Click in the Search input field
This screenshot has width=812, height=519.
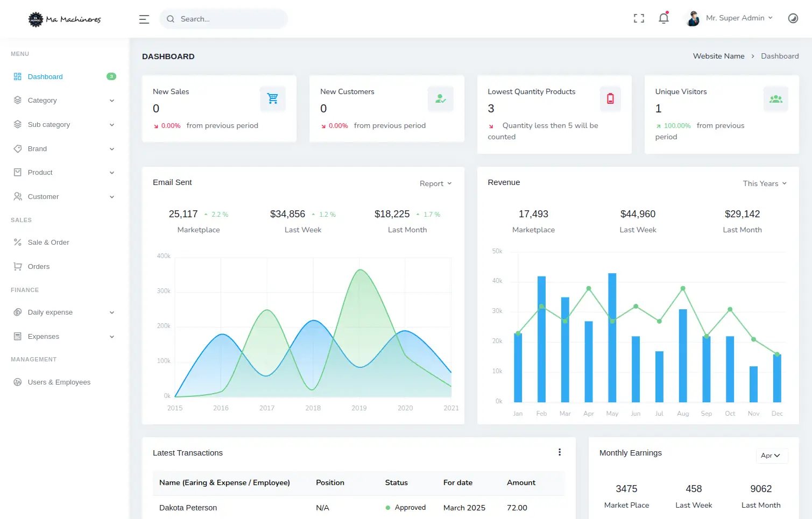point(223,19)
